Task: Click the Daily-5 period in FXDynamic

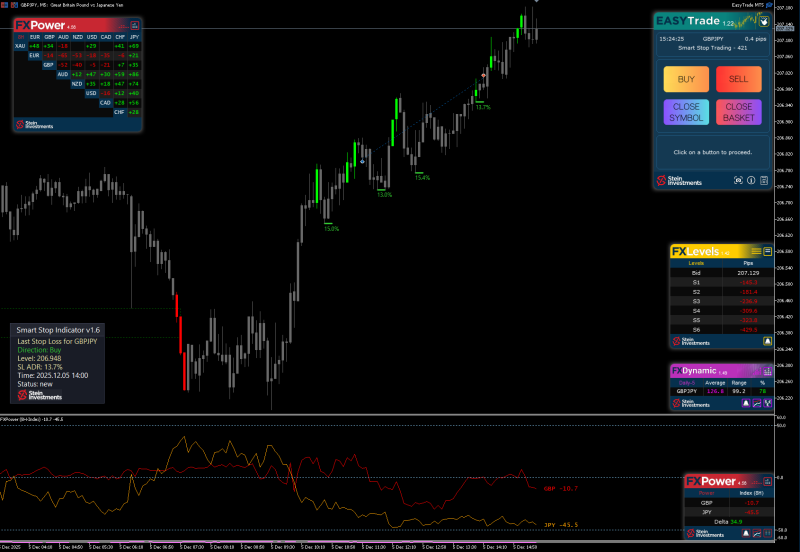Action: click(x=687, y=383)
